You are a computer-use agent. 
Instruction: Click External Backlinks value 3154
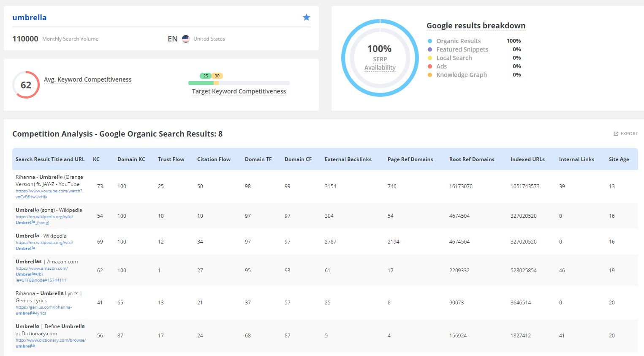pos(331,186)
